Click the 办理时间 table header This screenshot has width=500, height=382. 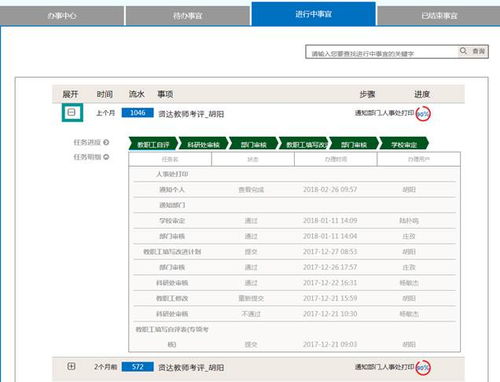point(336,159)
